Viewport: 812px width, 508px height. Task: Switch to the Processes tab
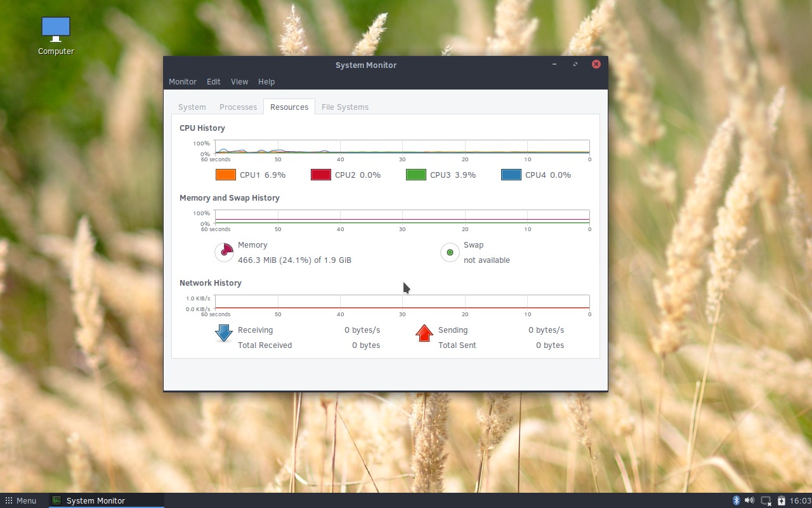(x=238, y=107)
